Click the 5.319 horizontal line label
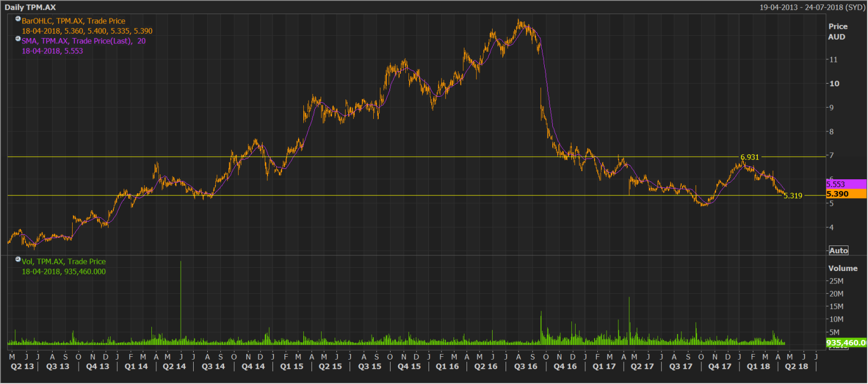This screenshot has width=868, height=384. pyautogui.click(x=793, y=196)
